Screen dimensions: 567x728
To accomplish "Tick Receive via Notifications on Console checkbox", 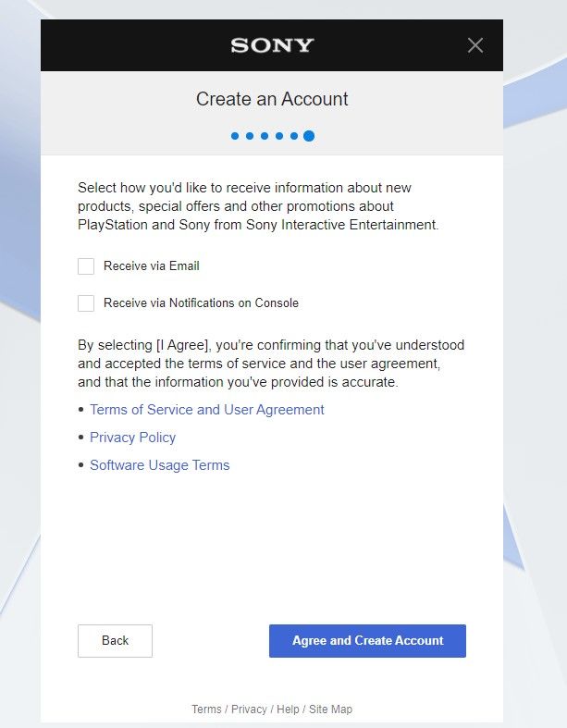I will [x=86, y=303].
